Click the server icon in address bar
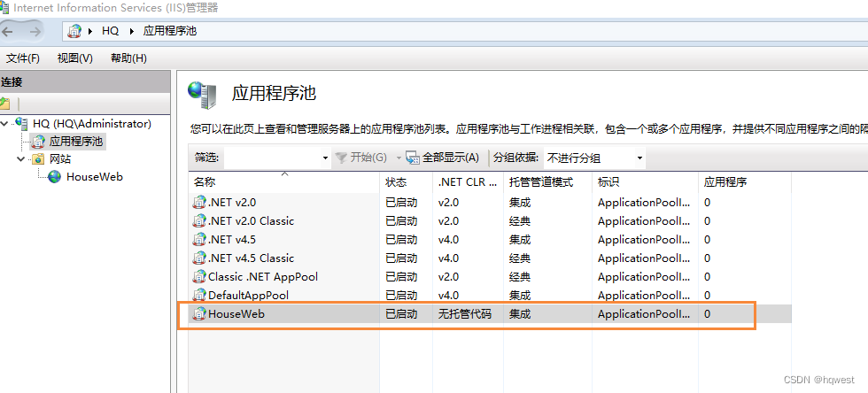This screenshot has width=868, height=393. coord(74,32)
